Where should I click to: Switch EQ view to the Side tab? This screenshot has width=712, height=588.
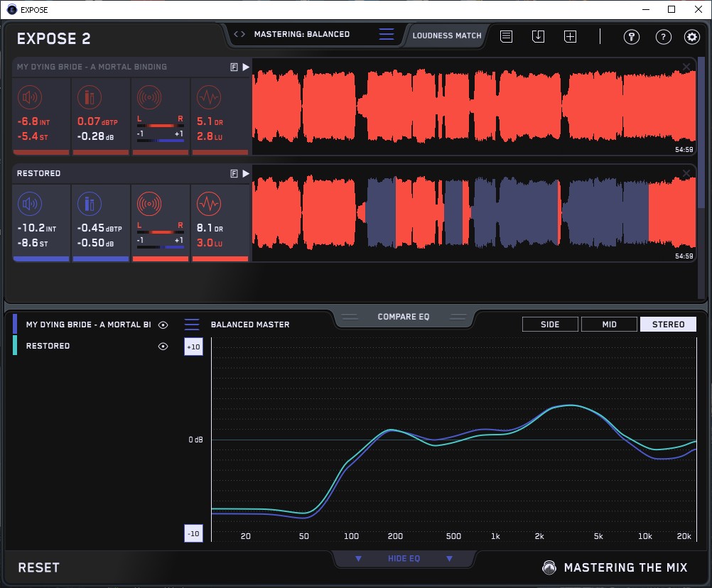550,325
